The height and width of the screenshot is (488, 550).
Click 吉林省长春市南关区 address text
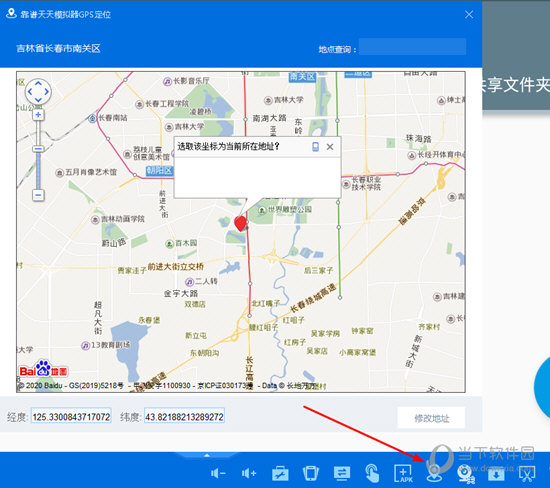coord(59,48)
